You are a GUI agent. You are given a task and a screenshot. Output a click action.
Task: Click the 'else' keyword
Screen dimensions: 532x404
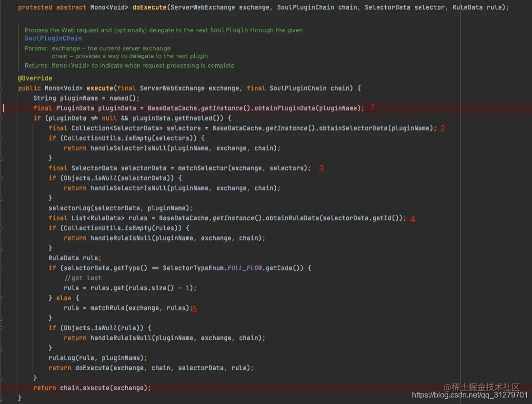(x=63, y=298)
